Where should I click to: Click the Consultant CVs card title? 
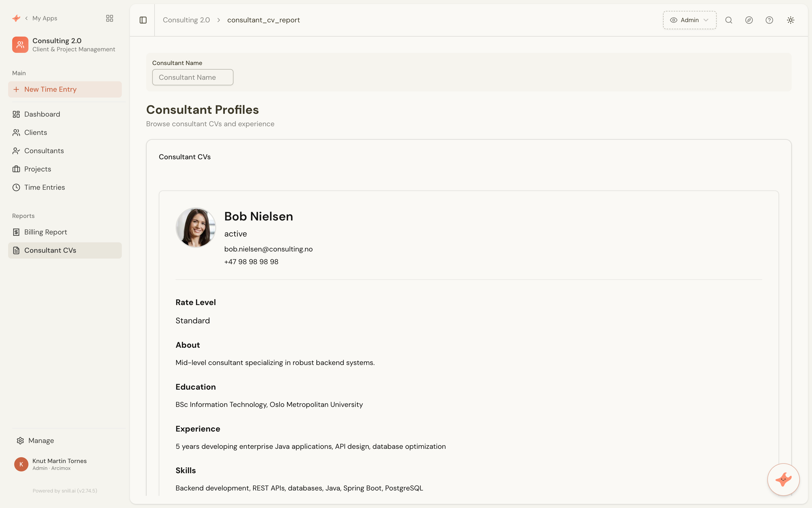coord(184,157)
